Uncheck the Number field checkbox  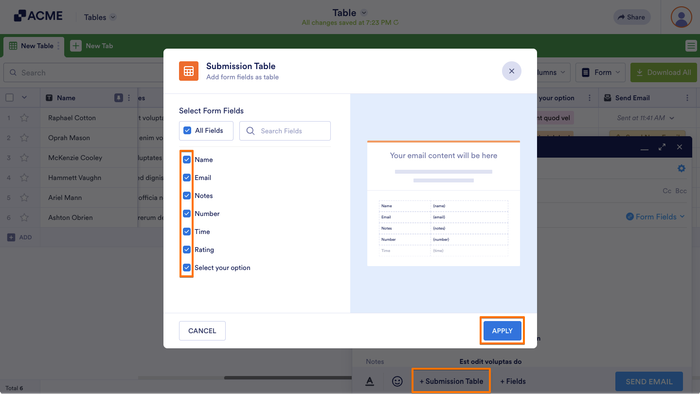tap(187, 213)
